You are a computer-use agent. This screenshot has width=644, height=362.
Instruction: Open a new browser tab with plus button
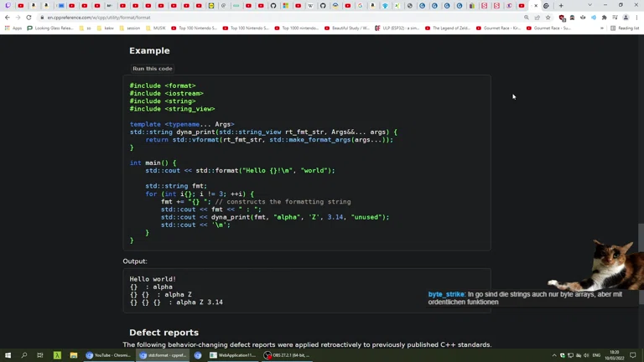[x=561, y=5]
